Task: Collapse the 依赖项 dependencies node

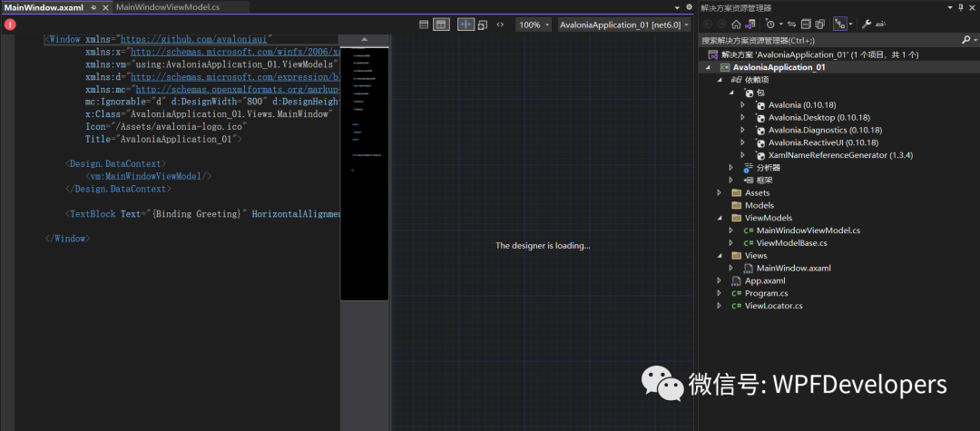Action: pyautogui.click(x=720, y=80)
